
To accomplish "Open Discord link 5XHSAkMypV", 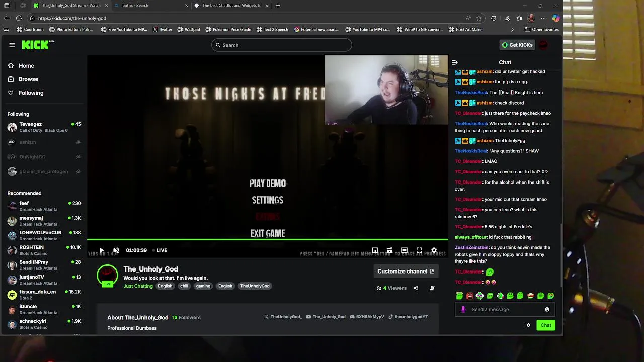I will 367,317.
